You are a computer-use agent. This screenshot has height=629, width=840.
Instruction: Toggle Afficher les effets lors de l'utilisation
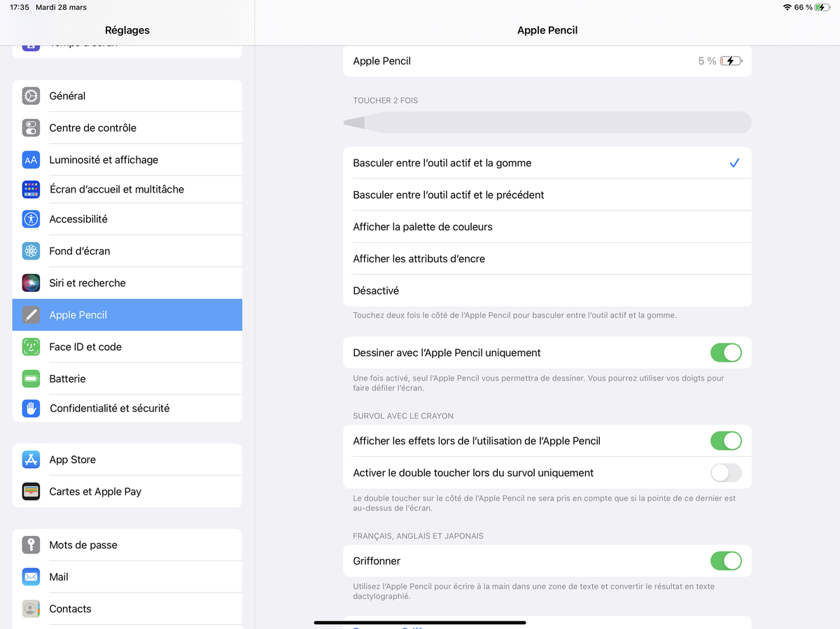[x=726, y=441]
